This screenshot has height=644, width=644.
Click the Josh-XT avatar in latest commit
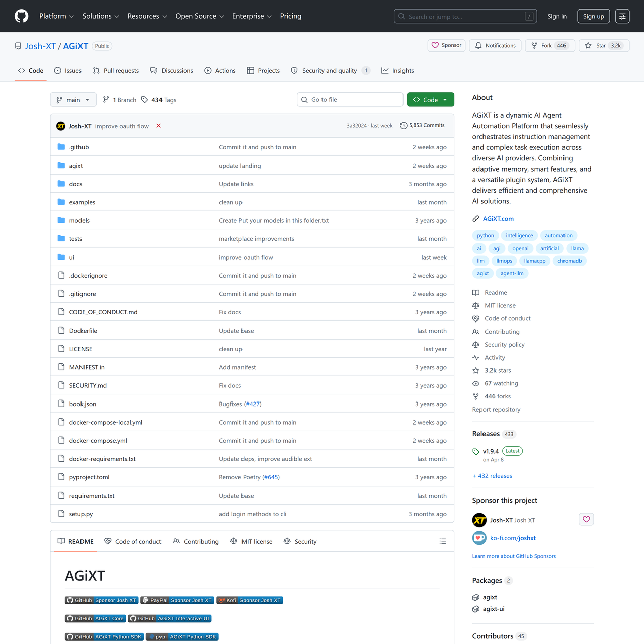pos(61,126)
